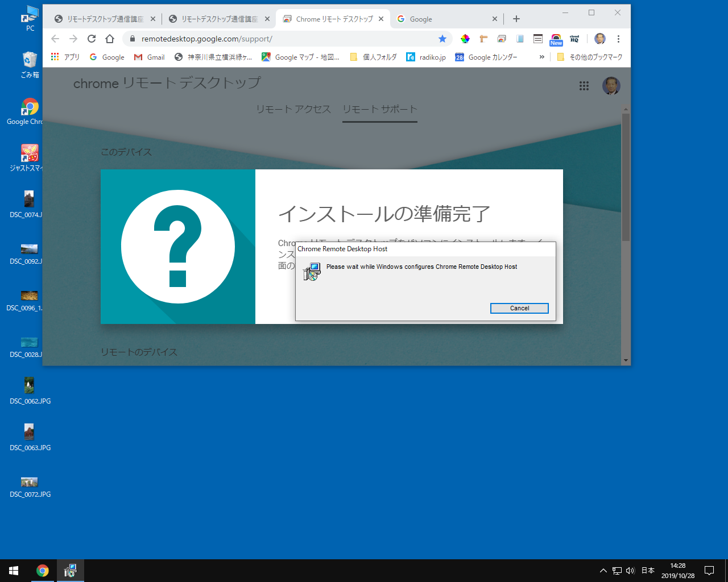Close the Google tab
Viewport: 728px width, 582px height.
pyautogui.click(x=494, y=19)
